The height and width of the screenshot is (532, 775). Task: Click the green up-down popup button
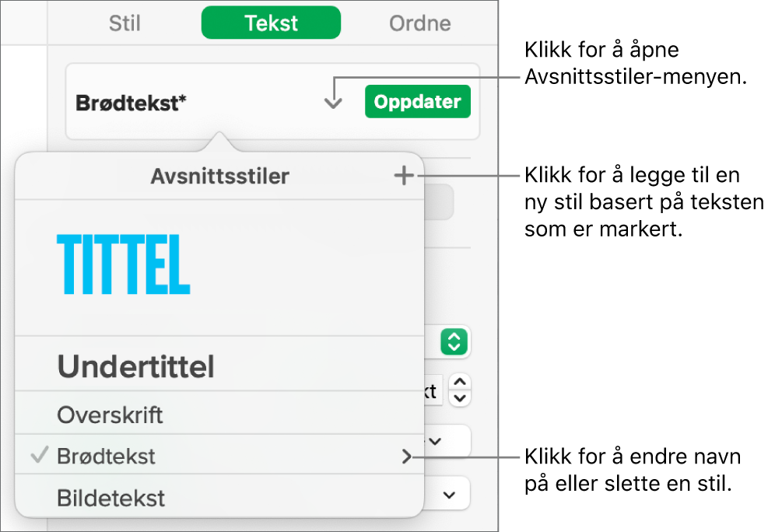[x=454, y=341]
